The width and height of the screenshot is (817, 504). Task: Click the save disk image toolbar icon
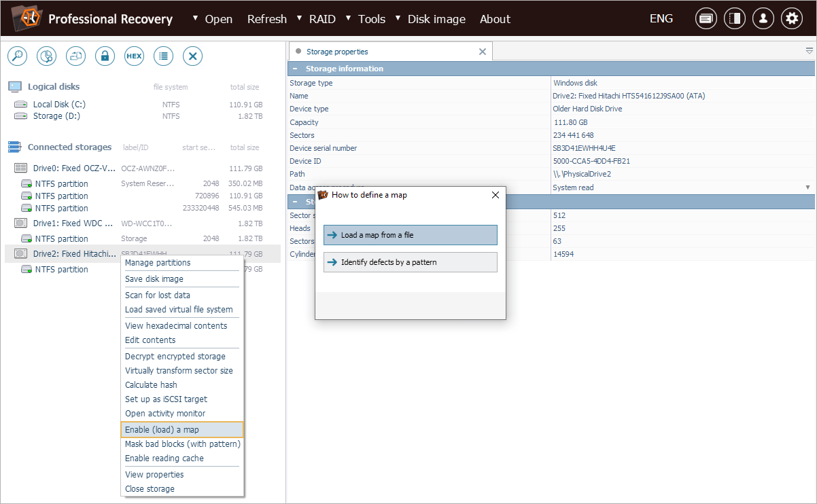pyautogui.click(x=75, y=56)
